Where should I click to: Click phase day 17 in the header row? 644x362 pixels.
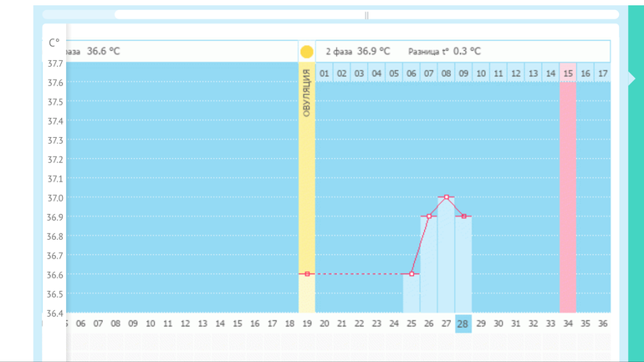tap(603, 74)
